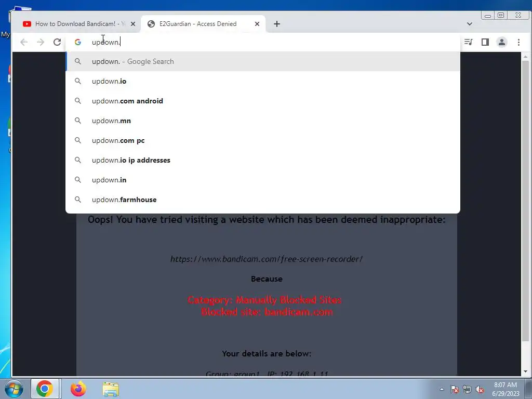Click 'Category: Manually Blocked Sites' text

point(264,300)
